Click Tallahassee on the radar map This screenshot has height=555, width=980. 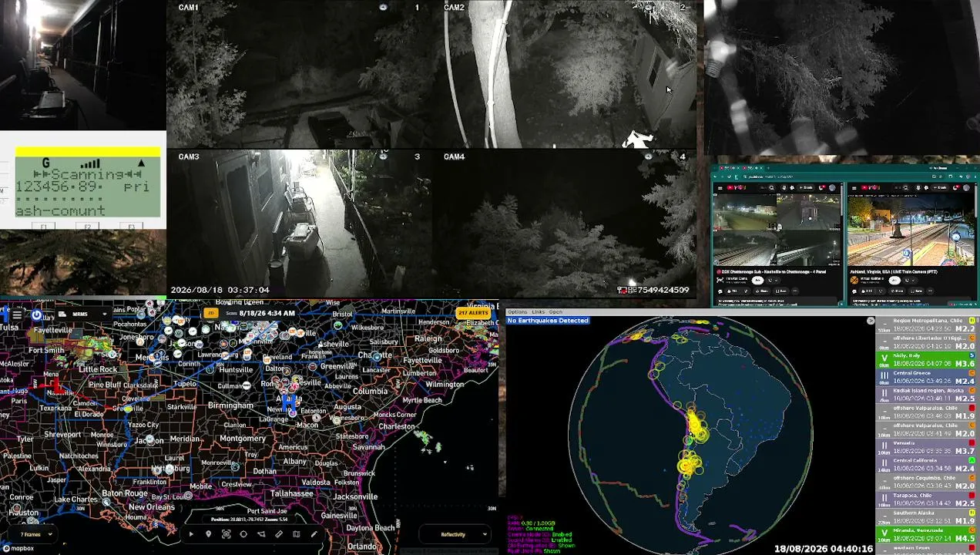coord(291,493)
